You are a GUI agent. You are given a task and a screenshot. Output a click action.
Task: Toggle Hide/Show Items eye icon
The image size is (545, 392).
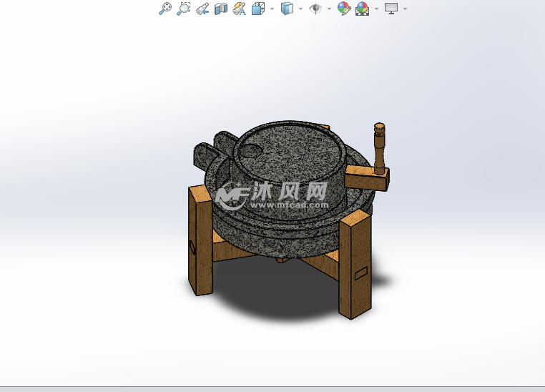click(315, 9)
